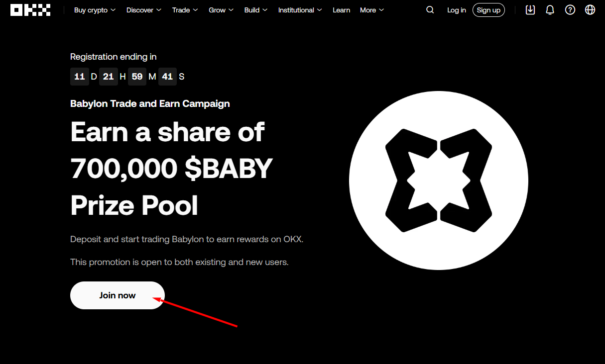Click the countdown hours value 21
Screen dimensions: 605x364
click(108, 77)
